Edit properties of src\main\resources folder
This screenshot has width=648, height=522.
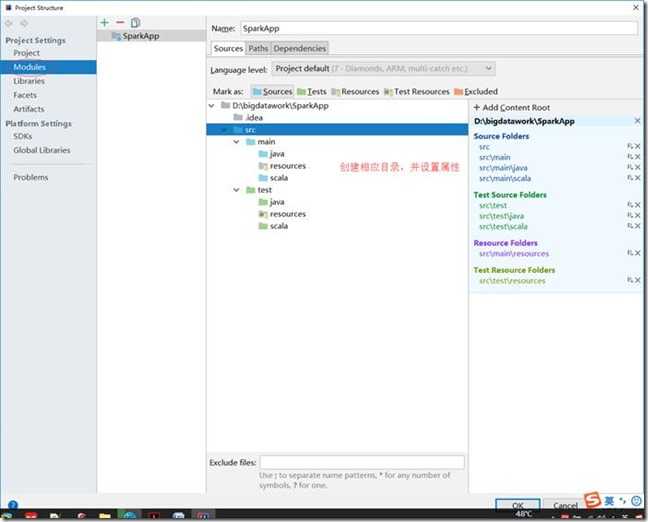630,253
